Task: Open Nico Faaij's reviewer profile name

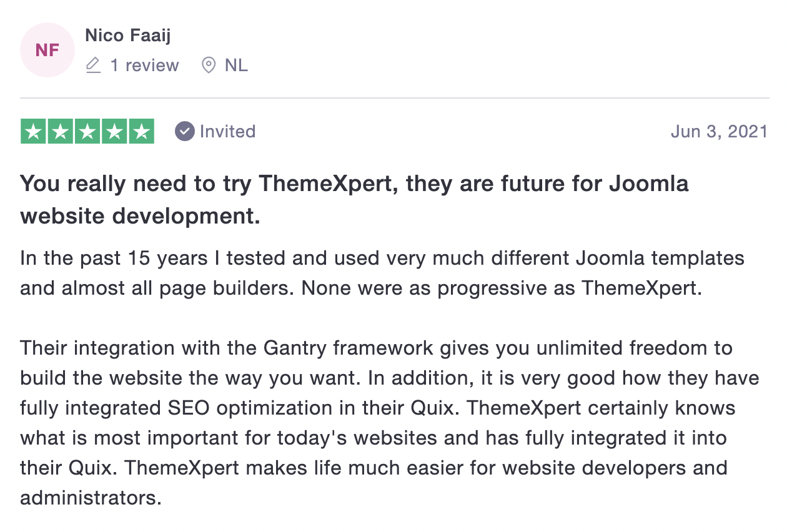Action: coord(128,36)
